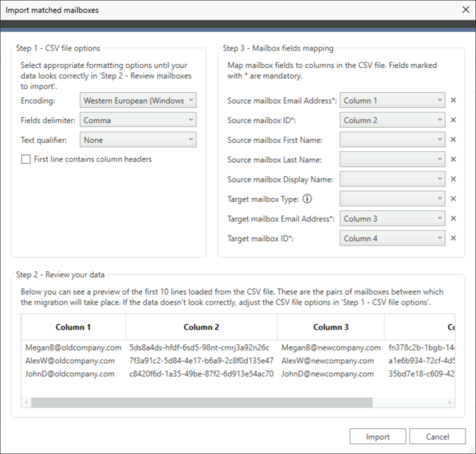
Task: Open the Encoding dropdown
Action: [138, 100]
